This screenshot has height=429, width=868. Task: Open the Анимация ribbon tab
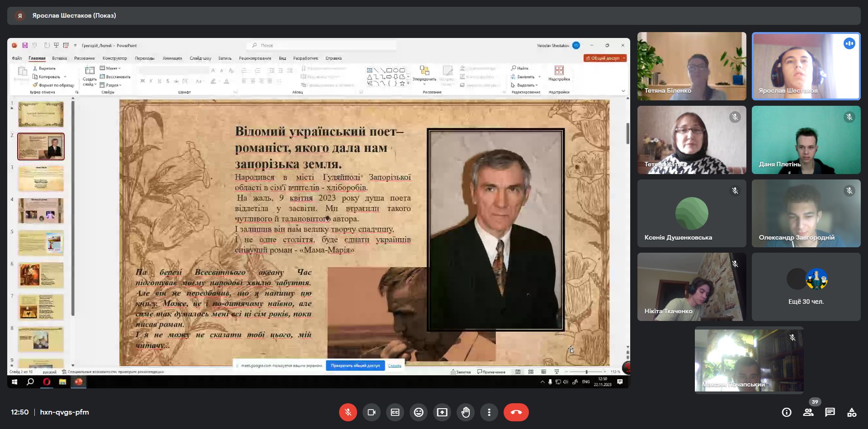(172, 58)
